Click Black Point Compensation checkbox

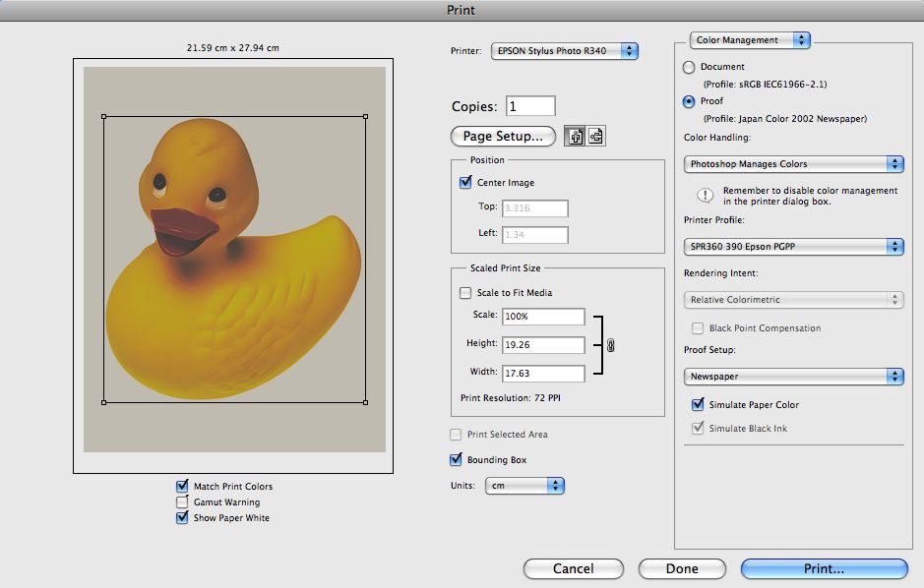[x=698, y=327]
